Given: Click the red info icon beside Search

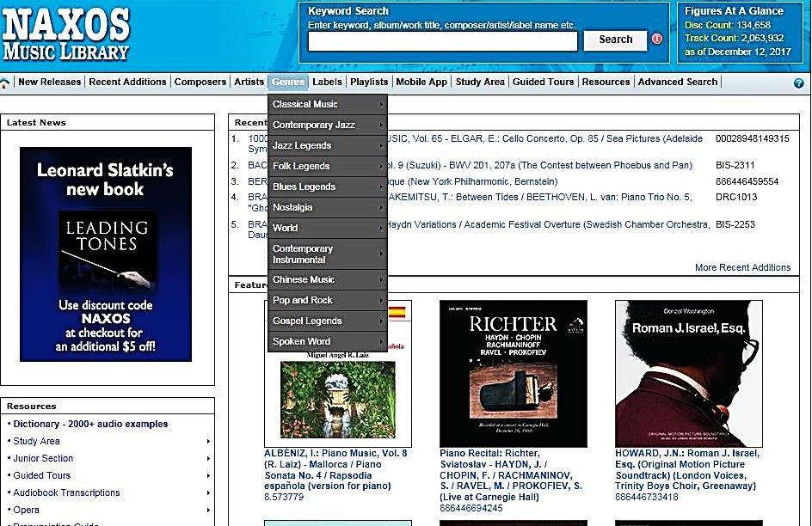Looking at the screenshot, I should tap(656, 39).
